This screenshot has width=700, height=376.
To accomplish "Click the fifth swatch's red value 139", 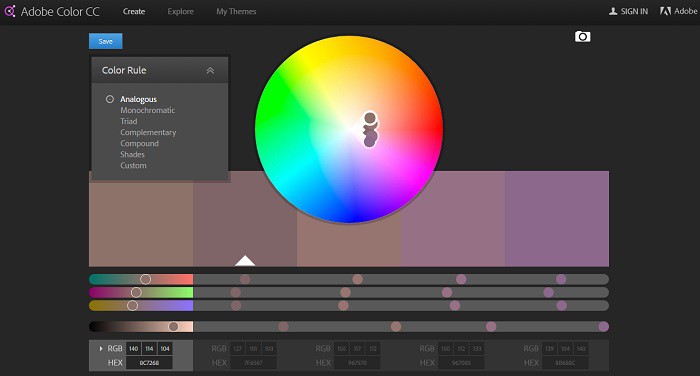I will (550, 349).
